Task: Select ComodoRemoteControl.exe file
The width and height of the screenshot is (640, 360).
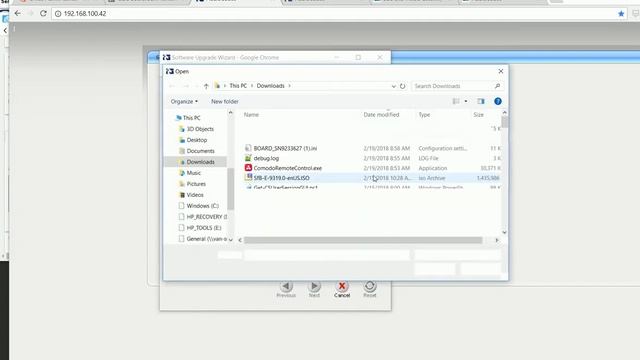Action: (x=287, y=168)
